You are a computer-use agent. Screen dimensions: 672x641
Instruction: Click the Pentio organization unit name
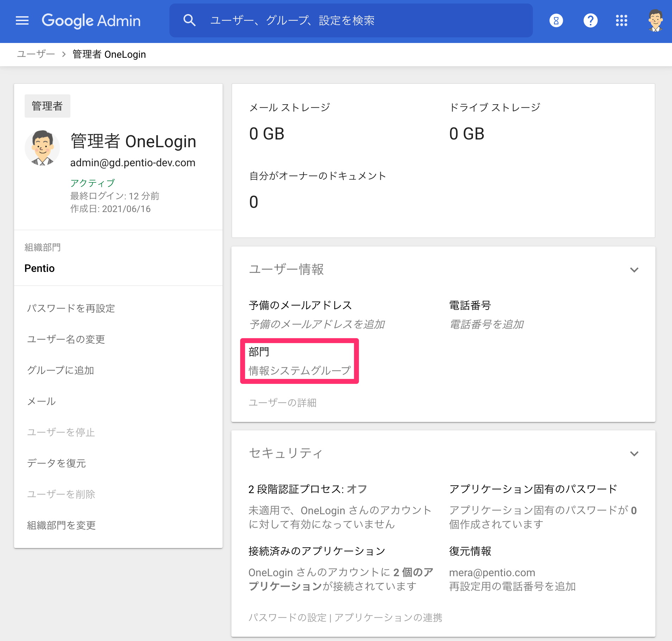tap(39, 268)
